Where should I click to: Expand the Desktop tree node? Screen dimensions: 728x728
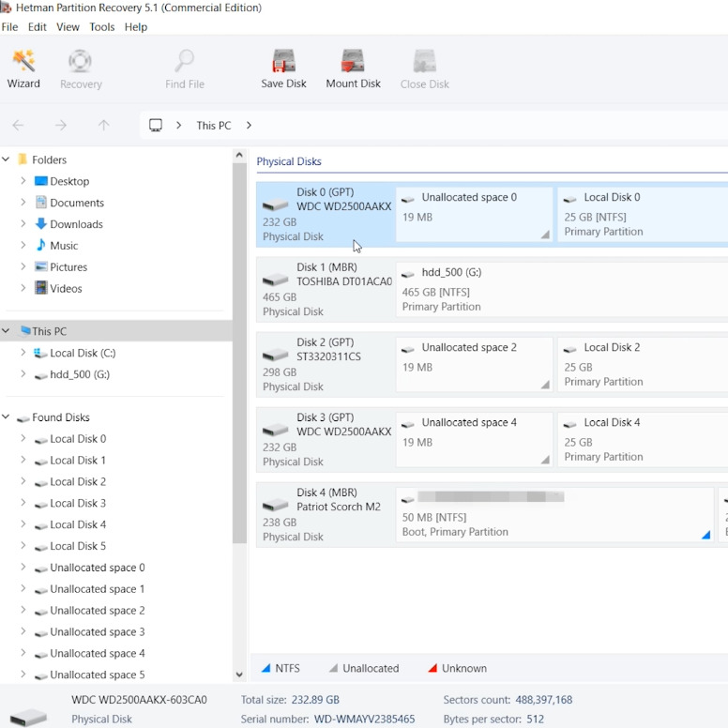pyautogui.click(x=23, y=181)
